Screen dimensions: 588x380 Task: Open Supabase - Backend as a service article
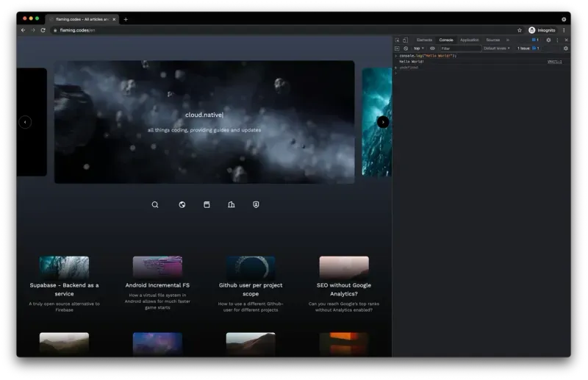pyautogui.click(x=64, y=289)
